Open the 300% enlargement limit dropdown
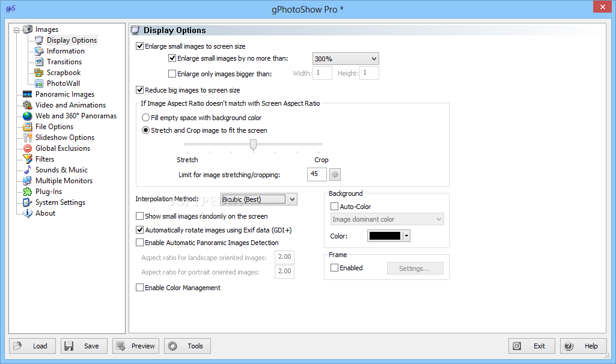Screen dimensions: 616x364 pyautogui.click(x=346, y=58)
